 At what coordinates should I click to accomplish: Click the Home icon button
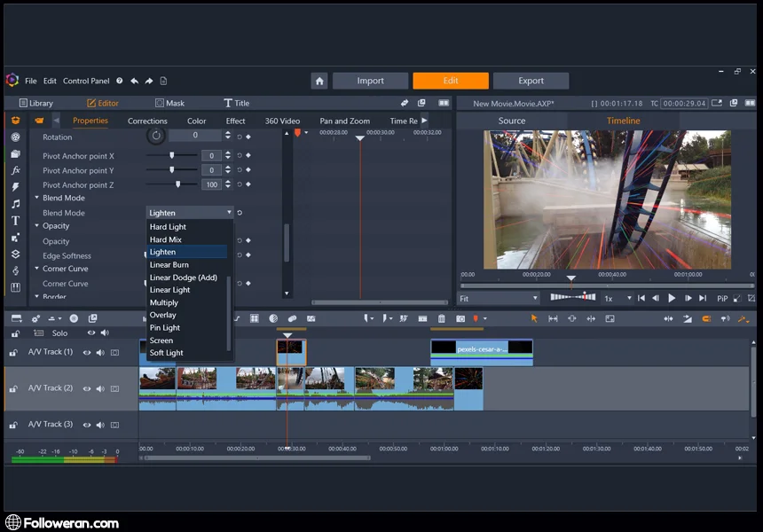pyautogui.click(x=319, y=81)
